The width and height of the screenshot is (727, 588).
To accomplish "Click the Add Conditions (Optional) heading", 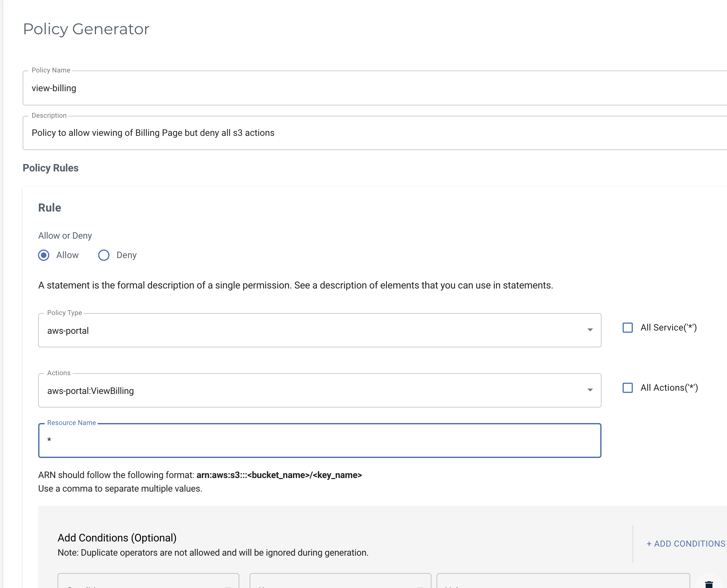I will tap(117, 538).
